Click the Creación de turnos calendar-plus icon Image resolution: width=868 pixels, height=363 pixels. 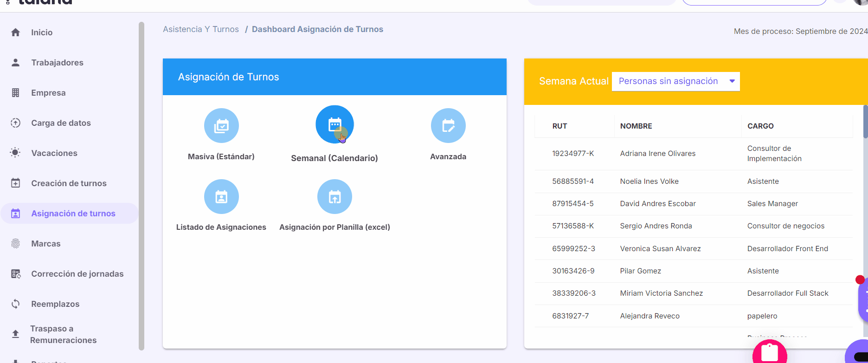(15, 183)
